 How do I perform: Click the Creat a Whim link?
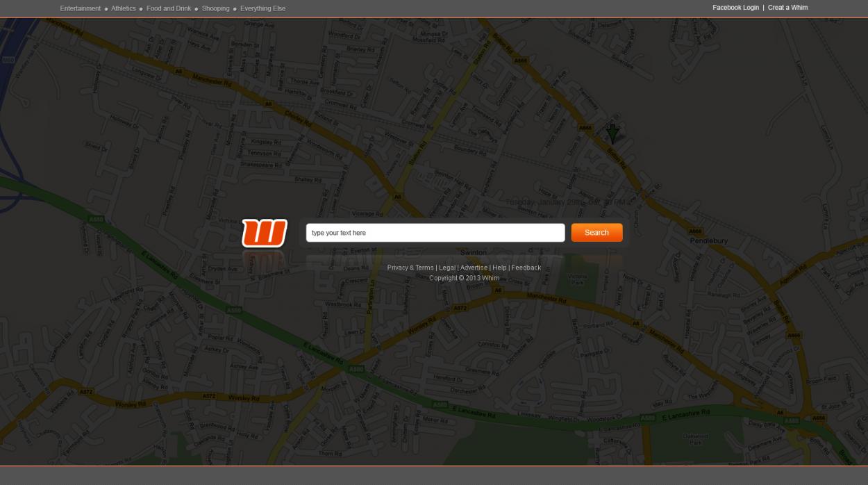pyautogui.click(x=787, y=8)
